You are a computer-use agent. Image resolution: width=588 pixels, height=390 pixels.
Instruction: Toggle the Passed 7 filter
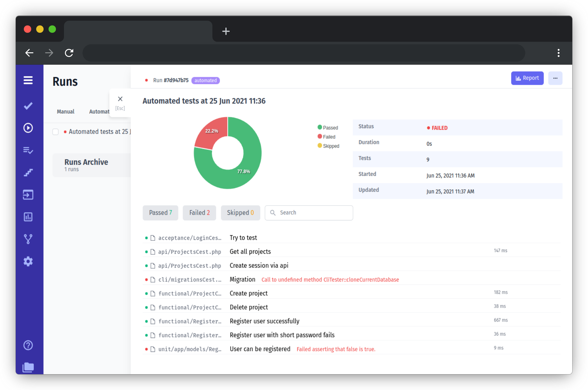click(160, 213)
